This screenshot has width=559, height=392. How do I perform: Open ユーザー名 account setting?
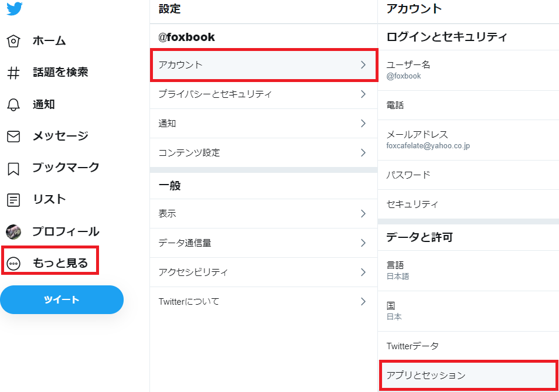[x=468, y=70]
